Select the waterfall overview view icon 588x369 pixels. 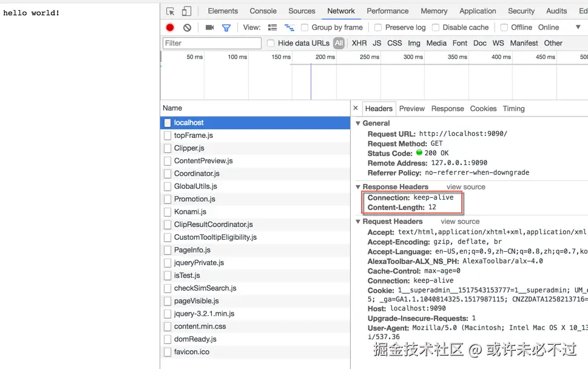tap(289, 27)
